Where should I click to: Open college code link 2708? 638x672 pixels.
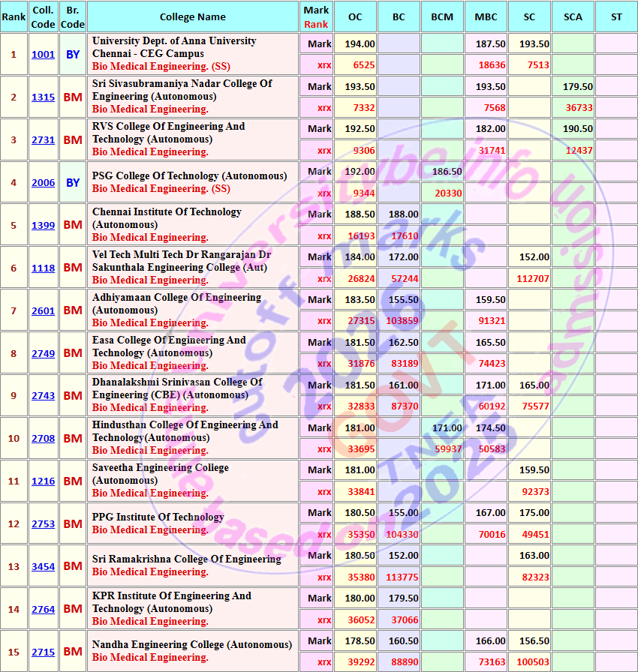click(x=43, y=439)
